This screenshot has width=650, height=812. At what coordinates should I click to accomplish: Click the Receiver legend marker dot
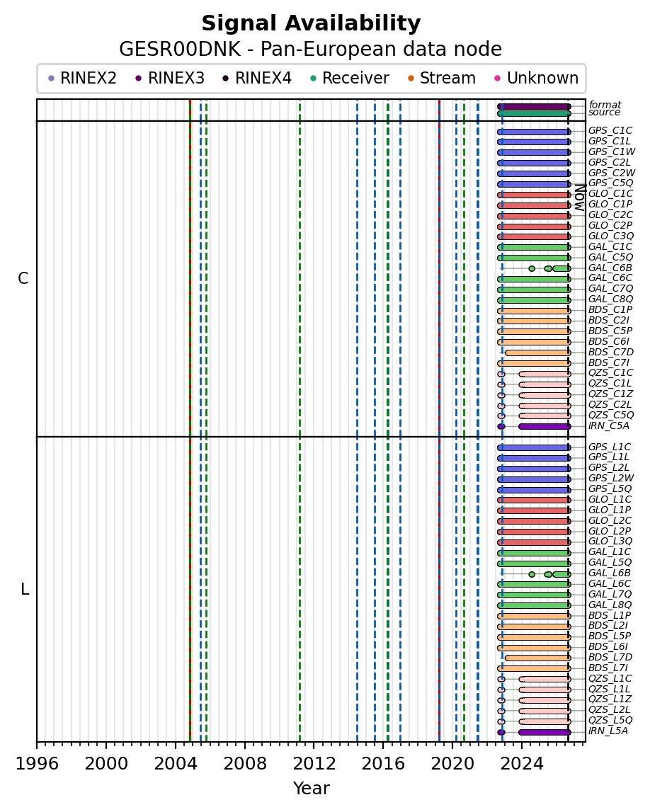point(313,79)
